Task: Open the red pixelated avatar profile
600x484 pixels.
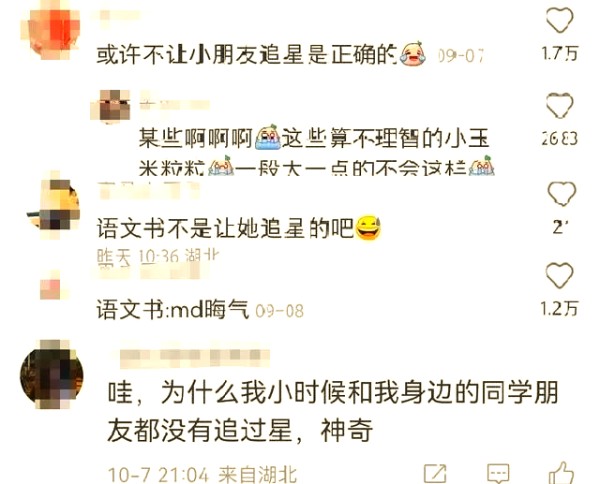Action: click(x=50, y=29)
